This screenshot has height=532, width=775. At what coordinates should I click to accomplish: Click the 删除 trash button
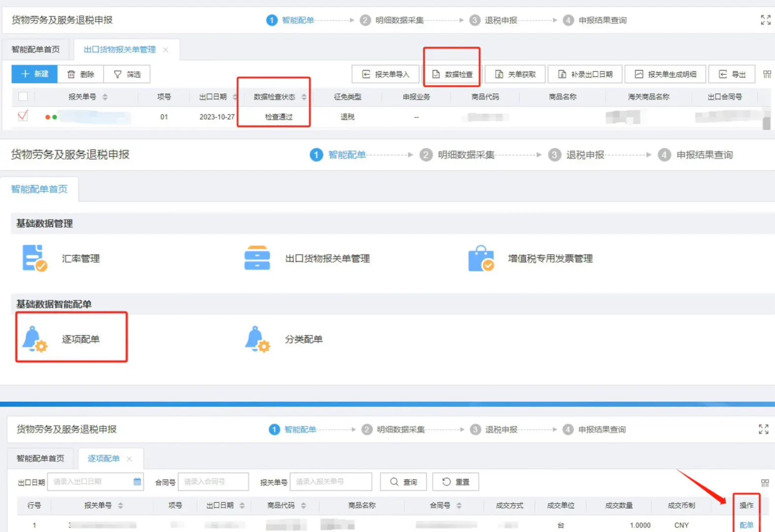[x=80, y=74]
